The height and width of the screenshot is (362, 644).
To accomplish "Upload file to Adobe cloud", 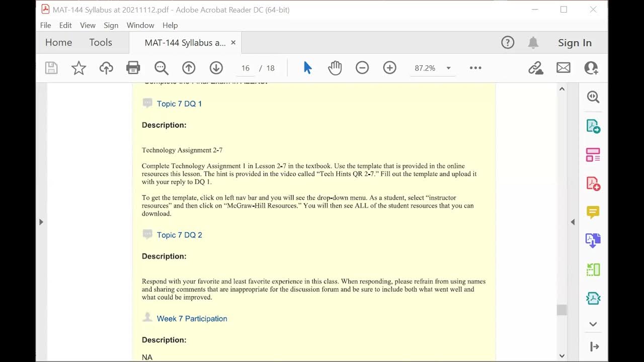I will pyautogui.click(x=106, y=68).
